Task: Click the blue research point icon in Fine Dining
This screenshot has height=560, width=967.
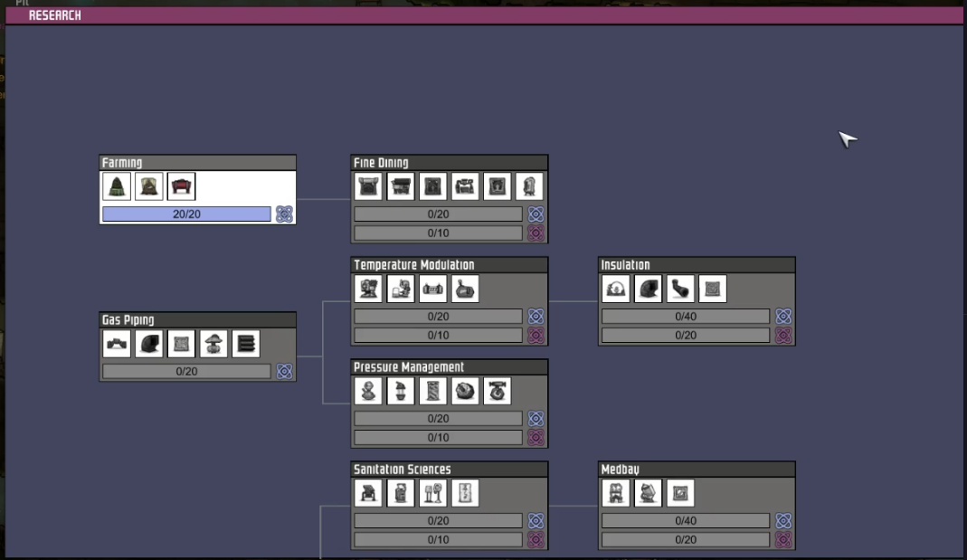Action: [x=536, y=214]
